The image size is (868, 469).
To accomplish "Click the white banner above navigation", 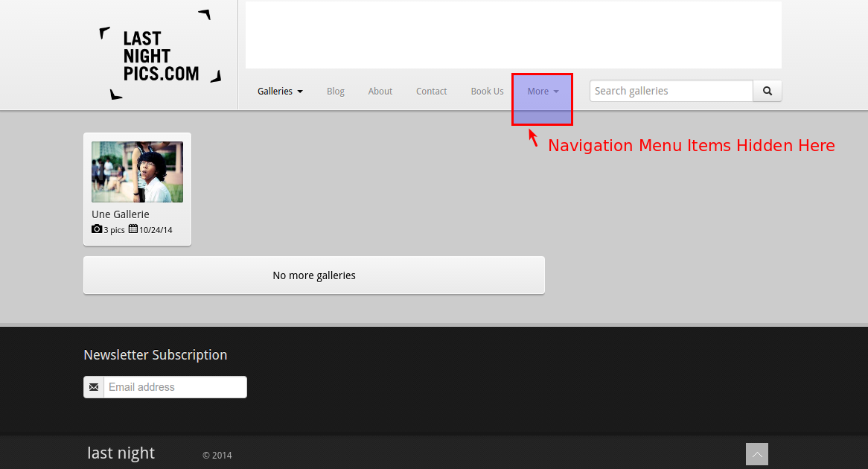I will 514,35.
